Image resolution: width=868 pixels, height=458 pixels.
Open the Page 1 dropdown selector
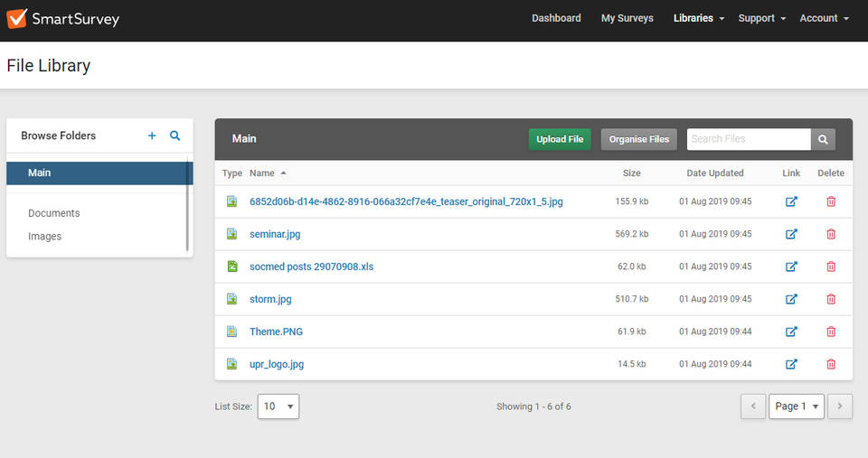click(x=797, y=407)
